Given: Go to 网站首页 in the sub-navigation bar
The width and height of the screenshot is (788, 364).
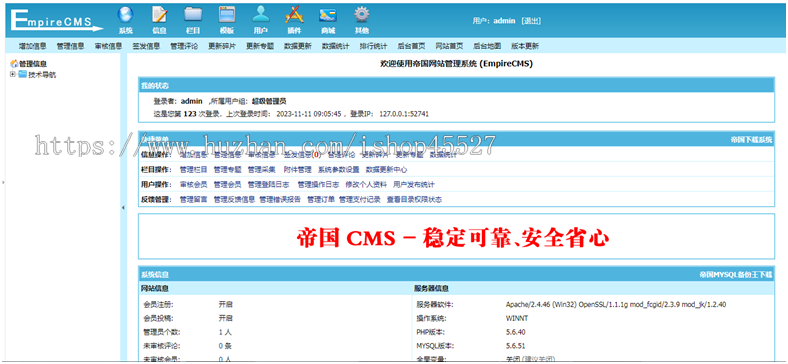Looking at the screenshot, I should pyautogui.click(x=449, y=46).
